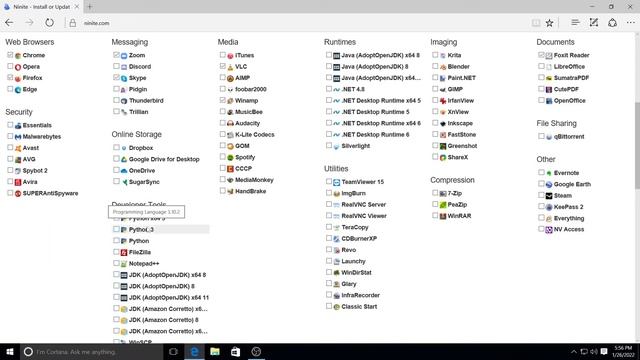
Task: Uncheck the Zoom checkbox
Action: 116,55
